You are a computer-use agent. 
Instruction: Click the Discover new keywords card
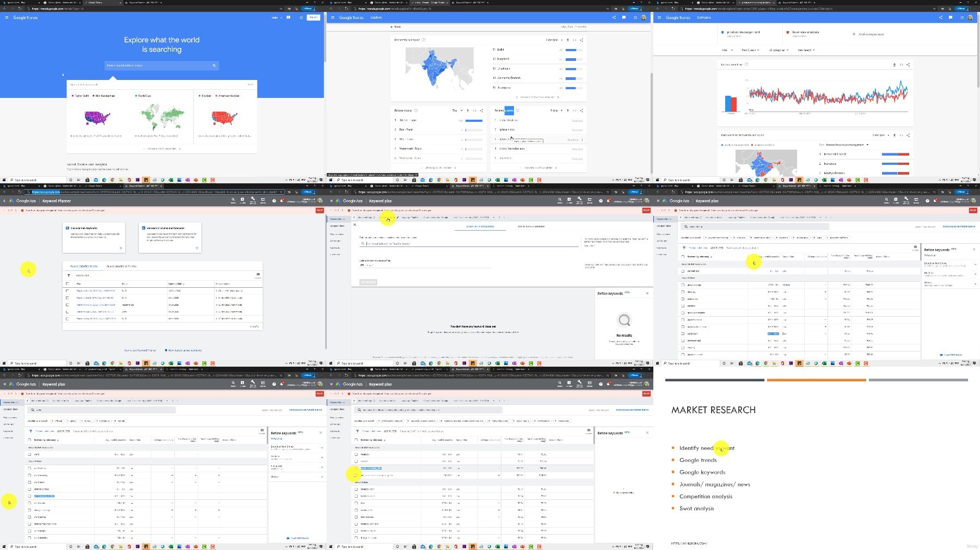94,238
